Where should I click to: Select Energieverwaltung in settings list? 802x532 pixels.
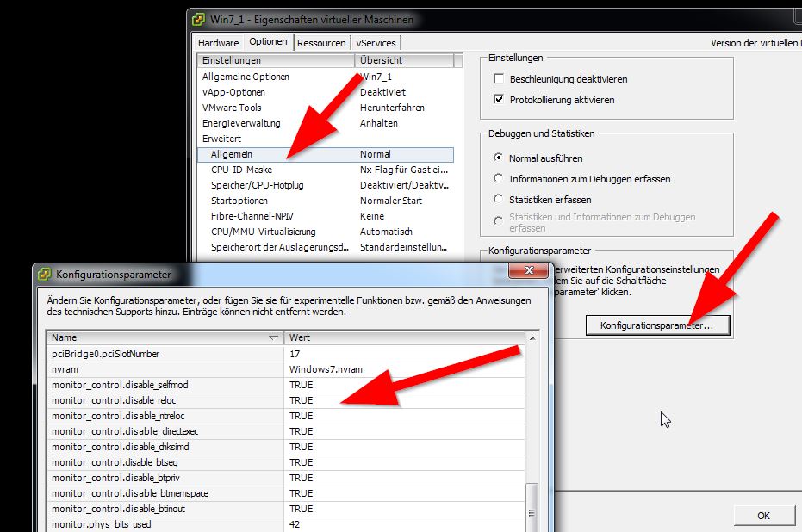click(241, 123)
